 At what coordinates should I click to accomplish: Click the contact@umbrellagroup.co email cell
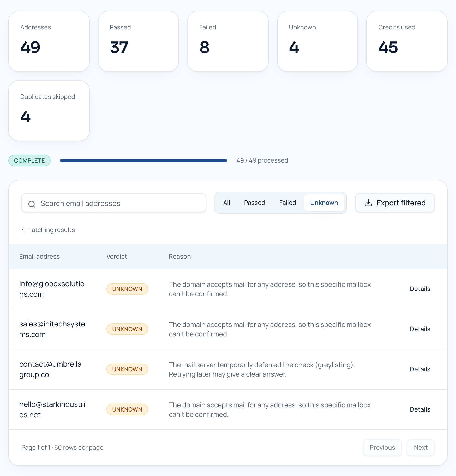click(x=50, y=369)
